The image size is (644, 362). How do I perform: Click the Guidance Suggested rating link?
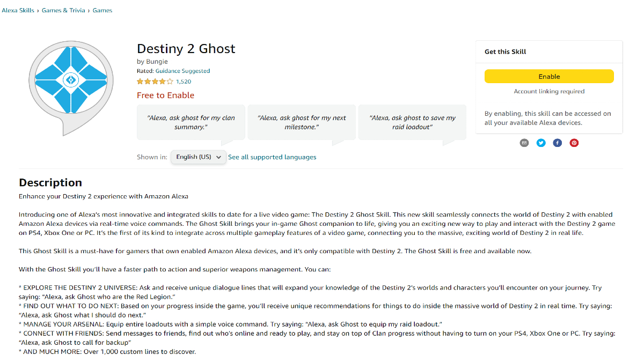182,71
